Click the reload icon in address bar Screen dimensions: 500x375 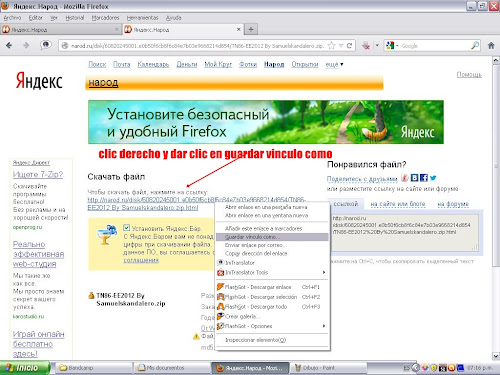(349, 46)
